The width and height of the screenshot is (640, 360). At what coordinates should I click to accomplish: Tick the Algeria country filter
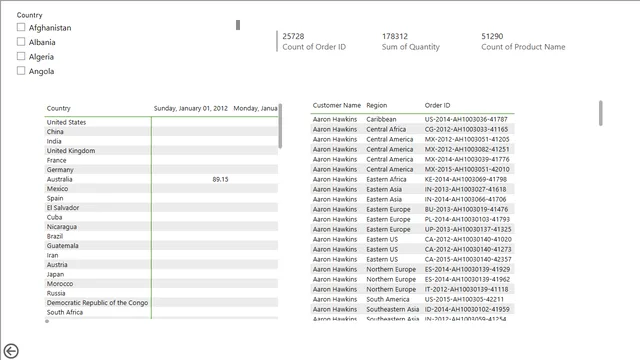point(21,56)
